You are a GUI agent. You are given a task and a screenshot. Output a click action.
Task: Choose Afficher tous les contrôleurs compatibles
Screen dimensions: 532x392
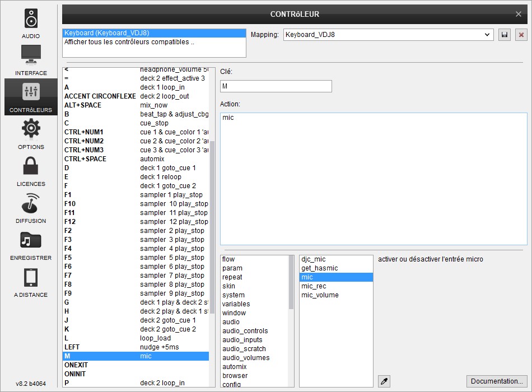tap(154, 42)
